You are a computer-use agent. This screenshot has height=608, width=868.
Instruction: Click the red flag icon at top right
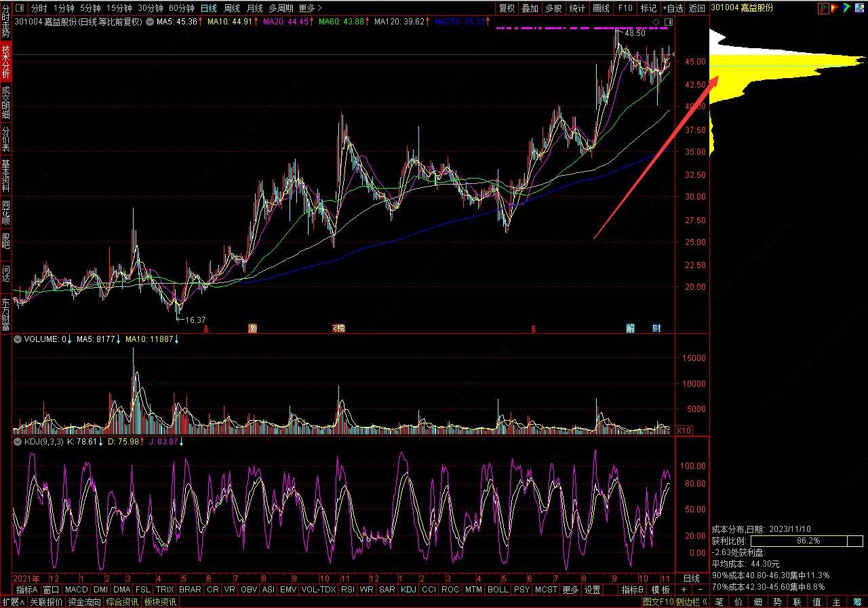point(835,8)
